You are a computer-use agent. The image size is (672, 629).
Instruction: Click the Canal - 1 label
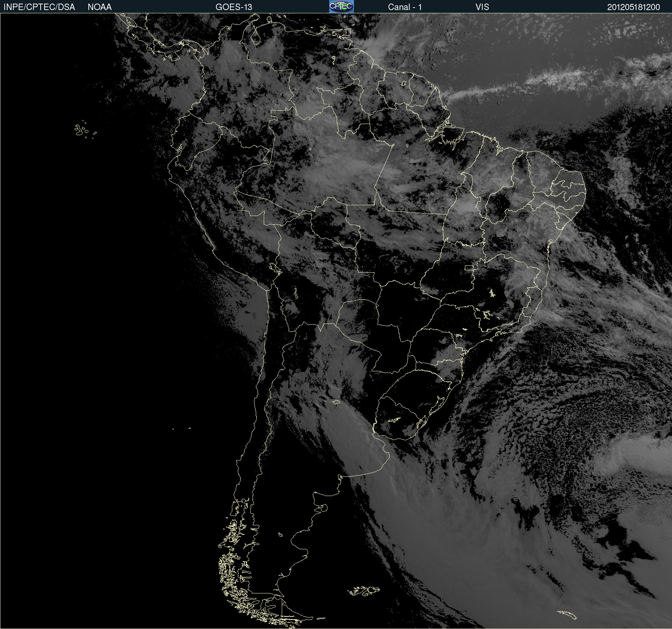click(x=405, y=7)
